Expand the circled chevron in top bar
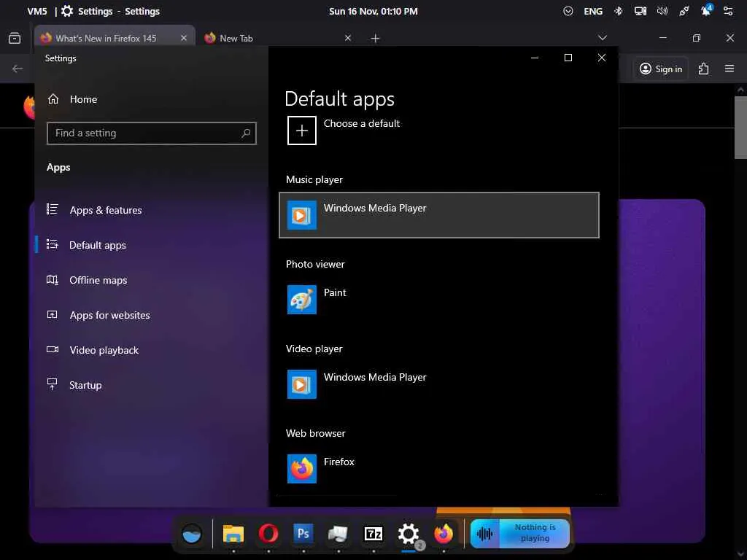747x560 pixels. (x=568, y=11)
